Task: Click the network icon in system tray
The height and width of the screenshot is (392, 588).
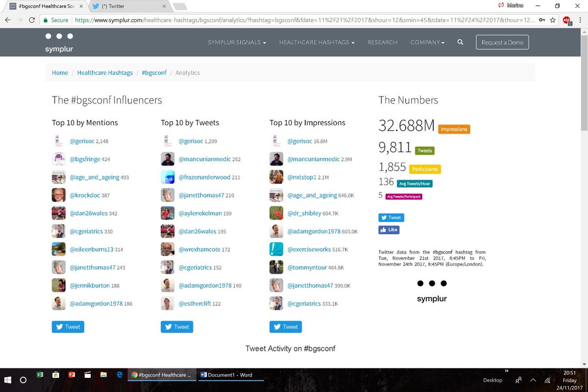Action: (547, 380)
